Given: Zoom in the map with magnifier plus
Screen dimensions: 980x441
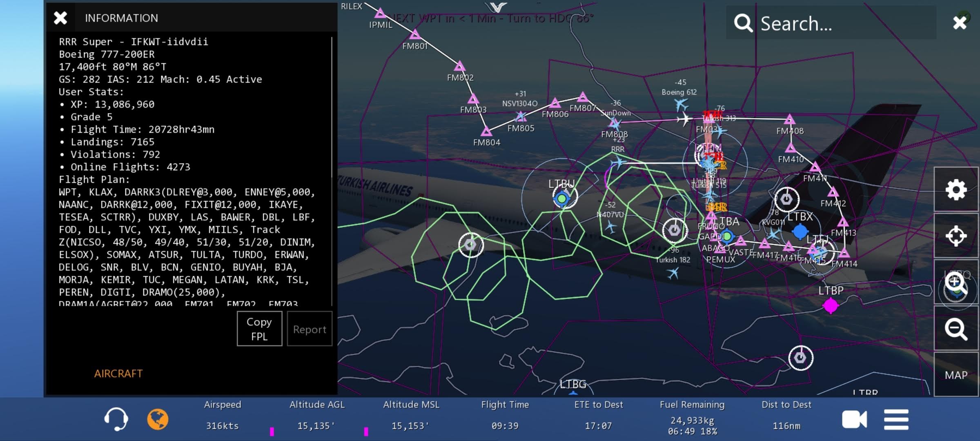Looking at the screenshot, I should point(956,283).
